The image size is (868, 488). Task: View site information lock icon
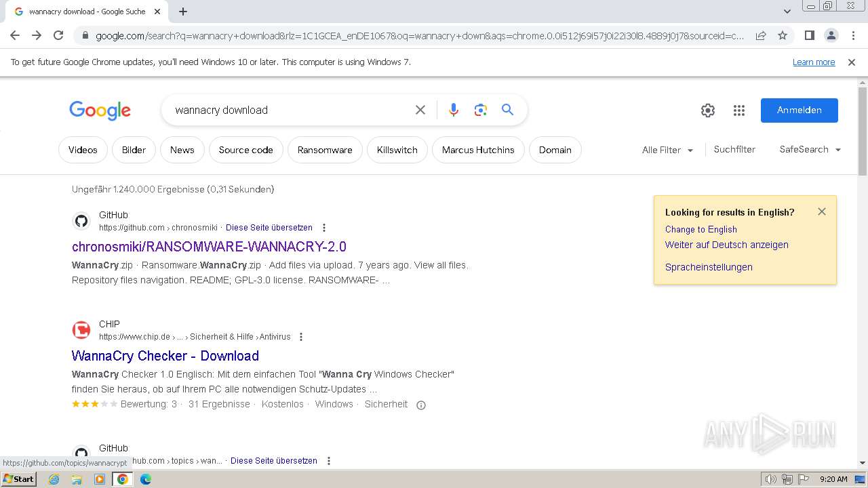(85, 35)
